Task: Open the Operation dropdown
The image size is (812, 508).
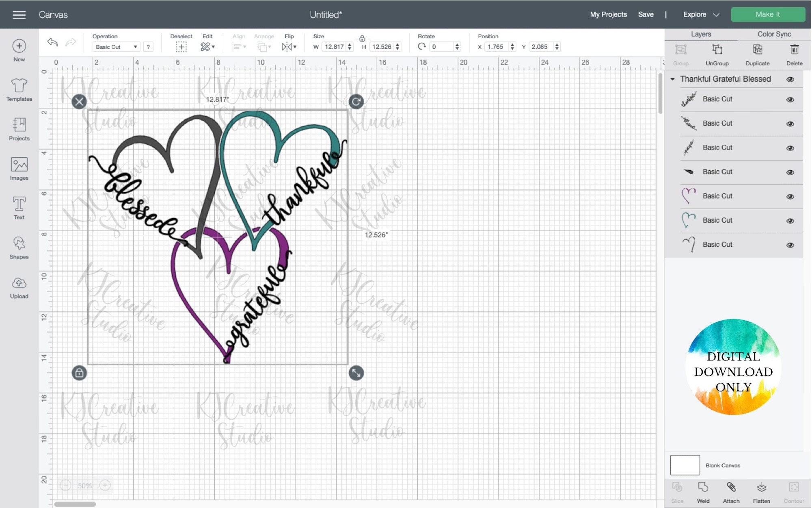Action: pyautogui.click(x=116, y=47)
